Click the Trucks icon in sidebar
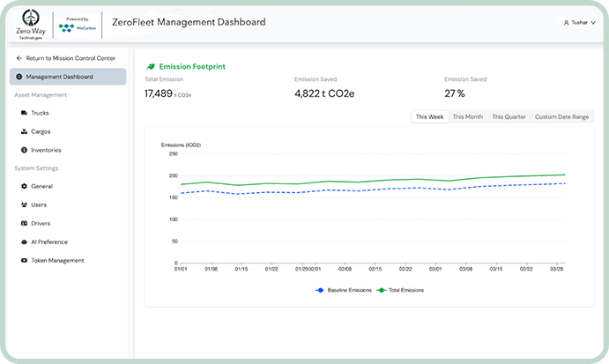The height and width of the screenshot is (364, 609). (x=23, y=113)
